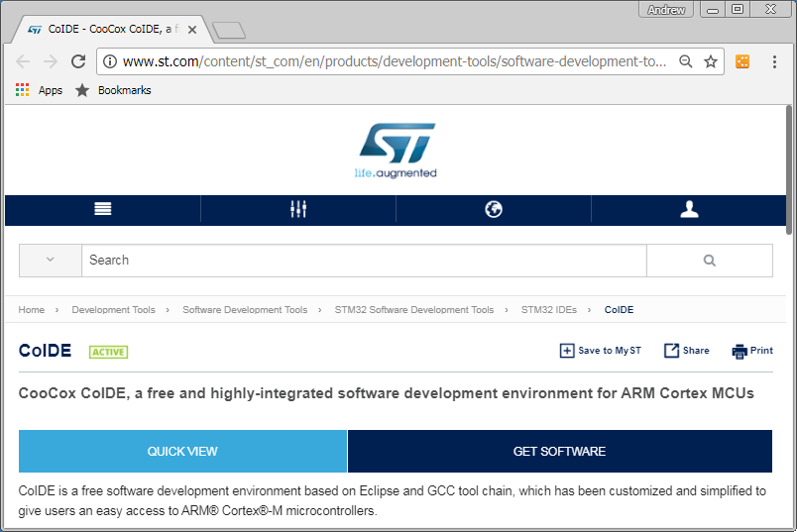Click the URL address bar

[394, 61]
